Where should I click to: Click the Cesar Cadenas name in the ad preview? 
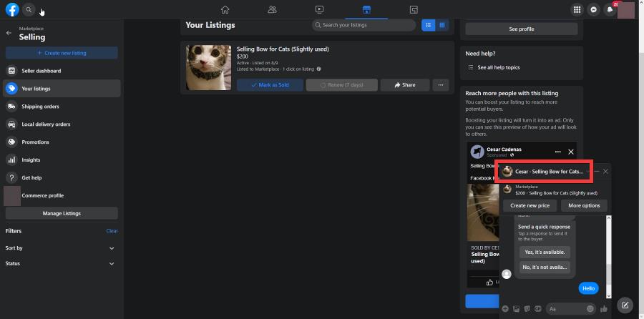(x=504, y=149)
